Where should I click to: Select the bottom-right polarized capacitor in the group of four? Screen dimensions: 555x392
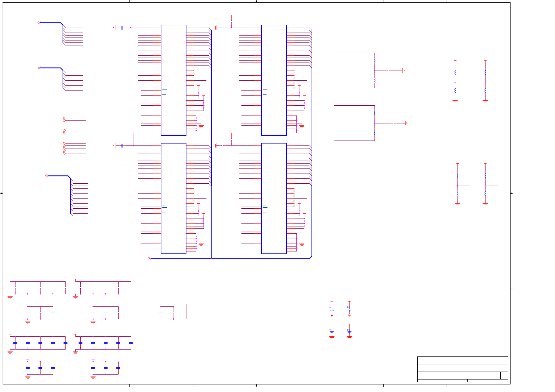click(x=349, y=332)
